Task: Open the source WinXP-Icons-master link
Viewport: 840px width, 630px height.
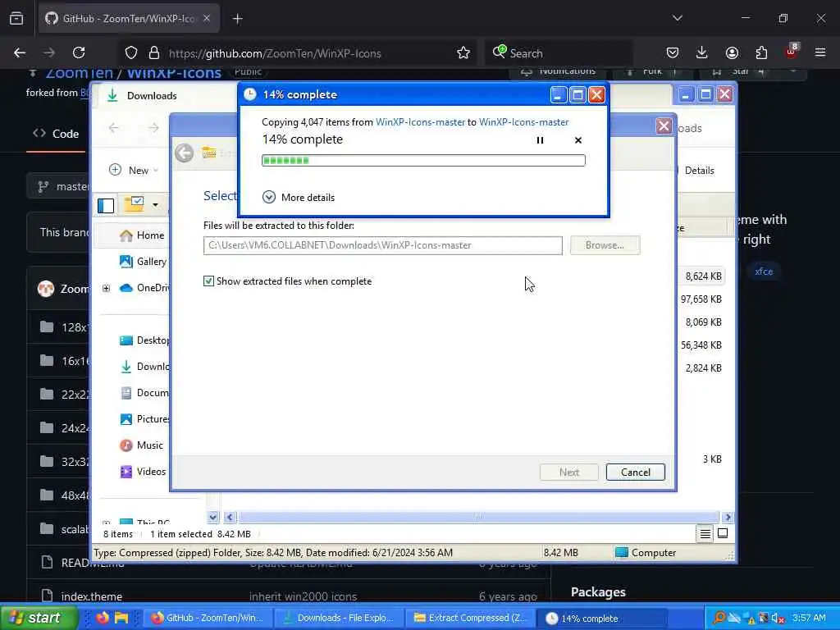Action: click(x=420, y=122)
